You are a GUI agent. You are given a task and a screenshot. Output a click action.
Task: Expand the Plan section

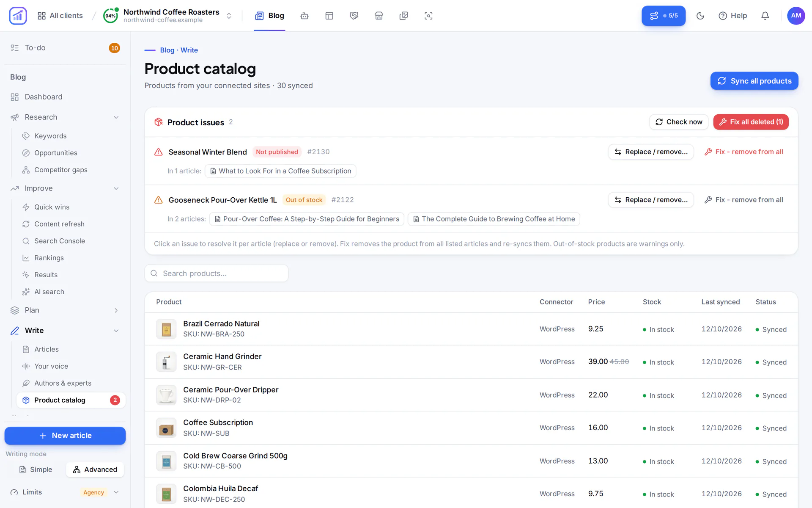point(116,310)
